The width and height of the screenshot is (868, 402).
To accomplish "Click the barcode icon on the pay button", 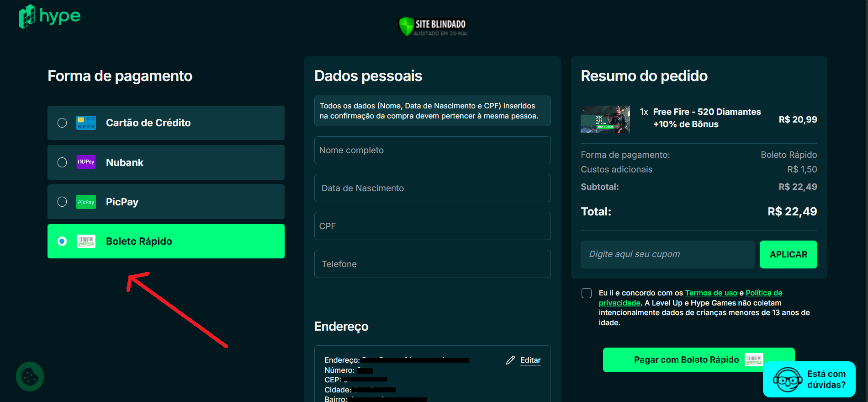I will (754, 360).
